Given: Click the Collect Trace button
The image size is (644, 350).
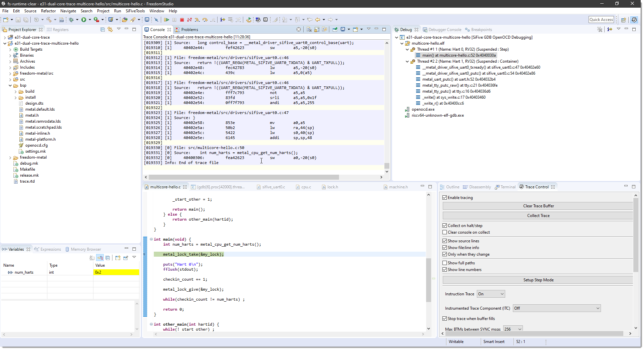Looking at the screenshot, I should click(x=538, y=216).
